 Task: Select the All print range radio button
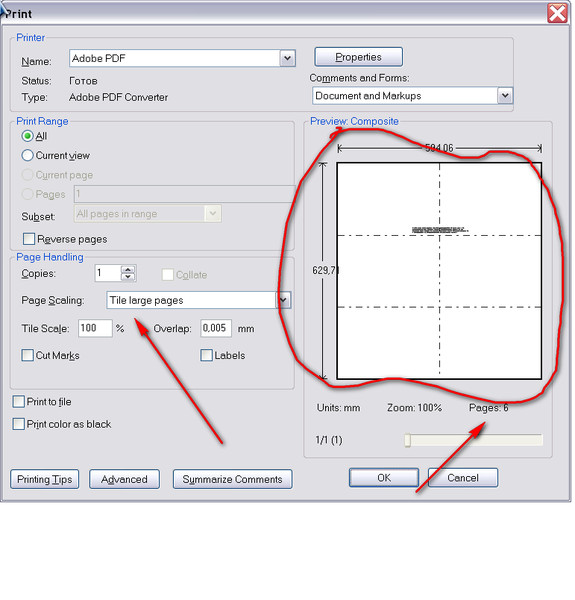(28, 136)
